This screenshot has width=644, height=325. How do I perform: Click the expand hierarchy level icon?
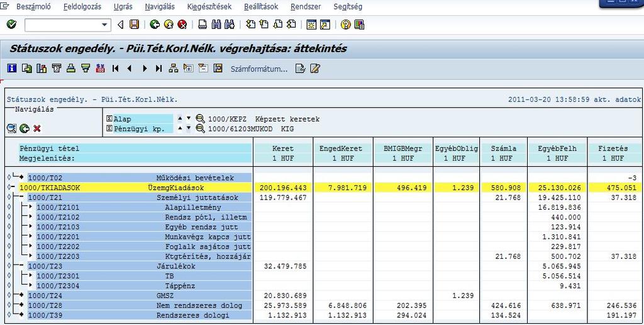click(188, 68)
